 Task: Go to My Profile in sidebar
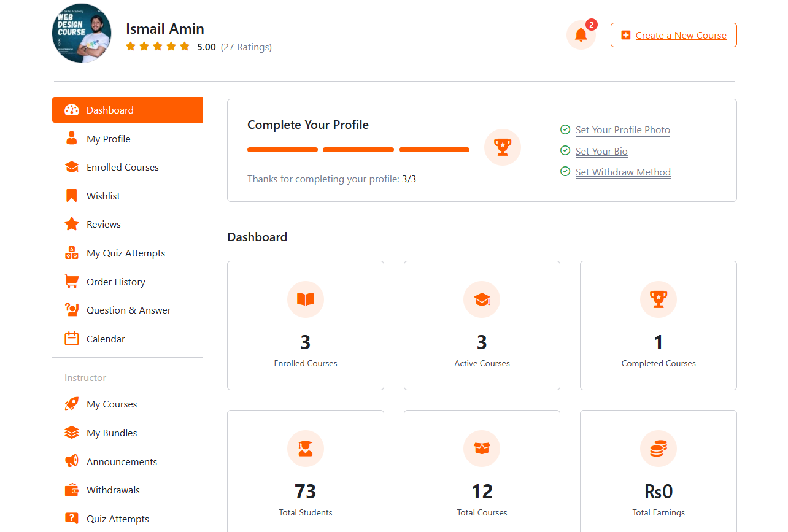(x=108, y=139)
